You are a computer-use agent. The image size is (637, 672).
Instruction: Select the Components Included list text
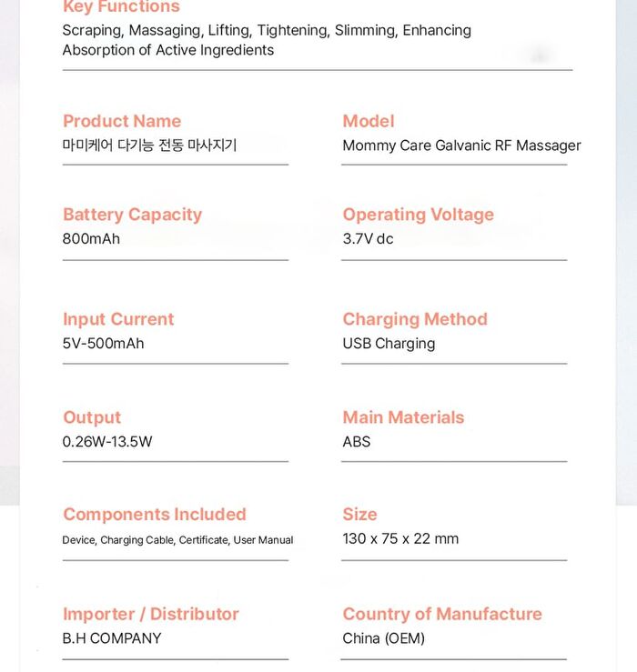(177, 540)
